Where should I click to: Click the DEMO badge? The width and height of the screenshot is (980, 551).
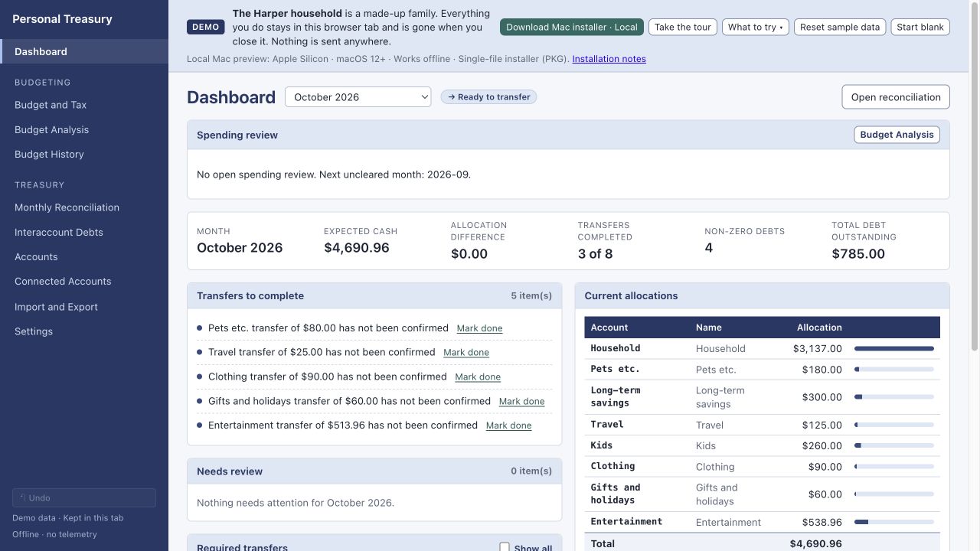(205, 27)
